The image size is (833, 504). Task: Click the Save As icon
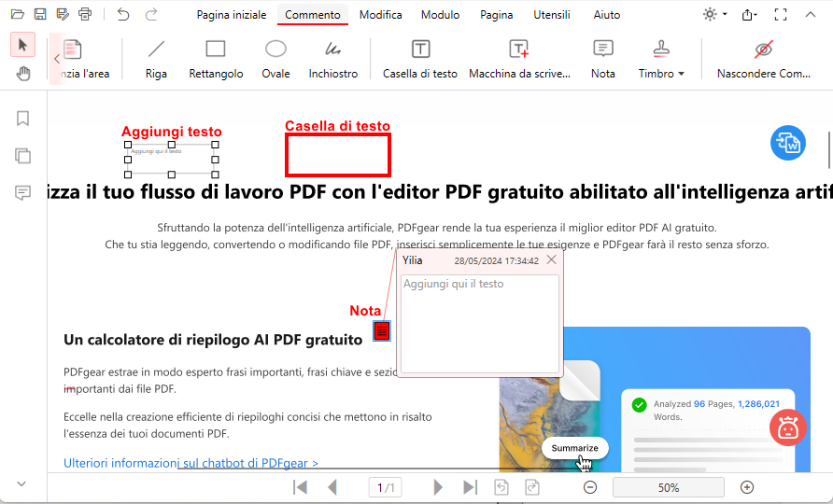click(63, 14)
